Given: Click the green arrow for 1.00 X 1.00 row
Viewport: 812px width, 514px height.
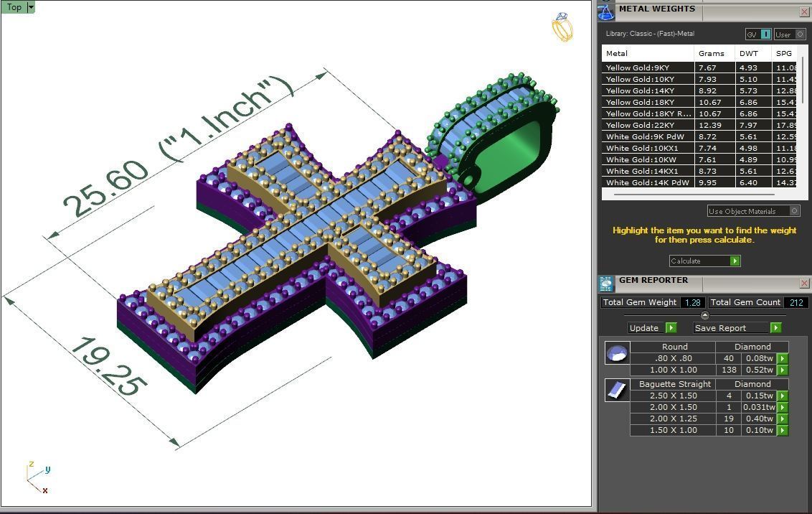Looking at the screenshot, I should coord(783,370).
